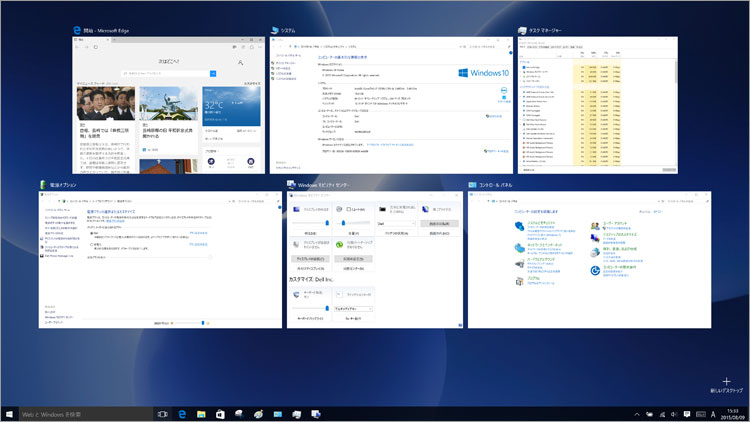Click the display brightness icon in Mobility Center
The height and width of the screenshot is (422, 750).
297,209
